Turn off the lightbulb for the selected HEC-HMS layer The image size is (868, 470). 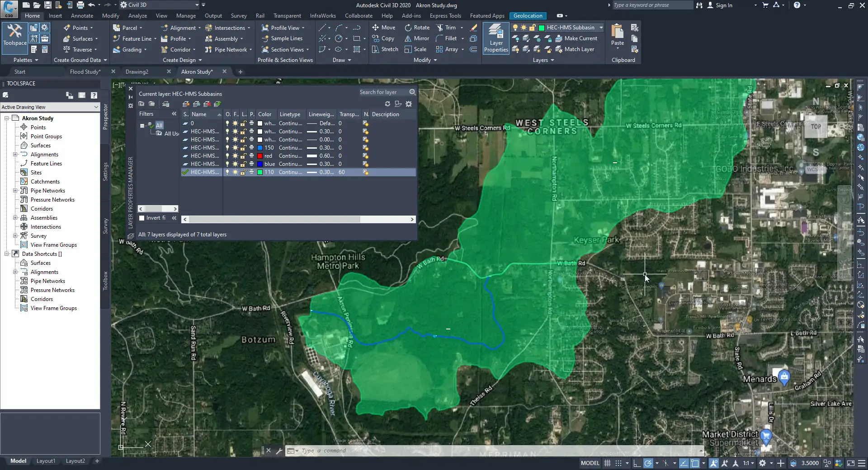[227, 172]
